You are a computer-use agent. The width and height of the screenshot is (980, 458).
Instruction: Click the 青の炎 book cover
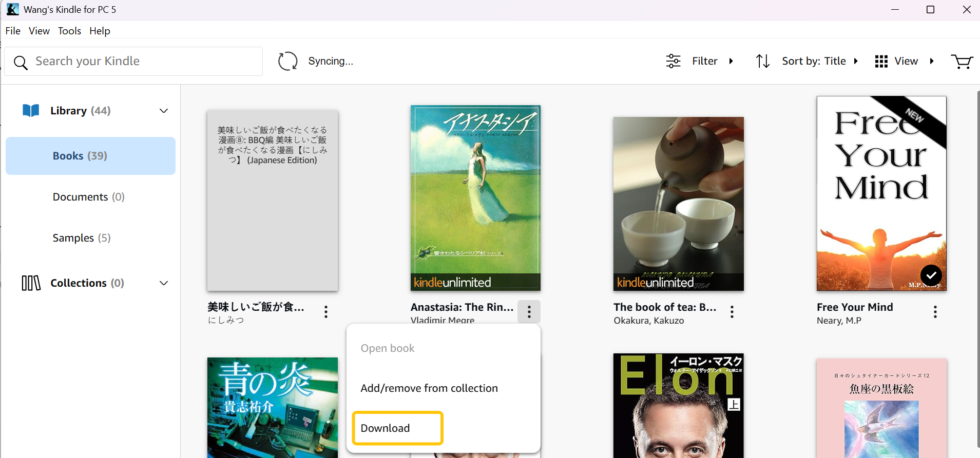(273, 408)
